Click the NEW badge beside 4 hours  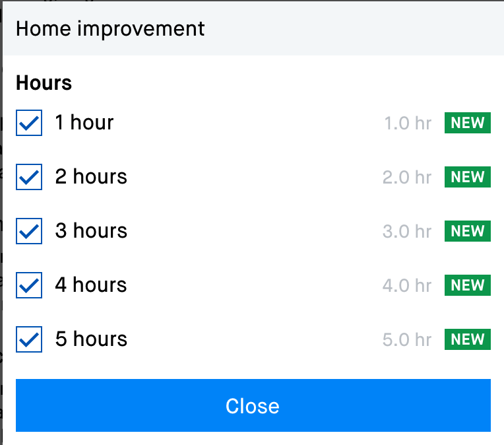[468, 285]
